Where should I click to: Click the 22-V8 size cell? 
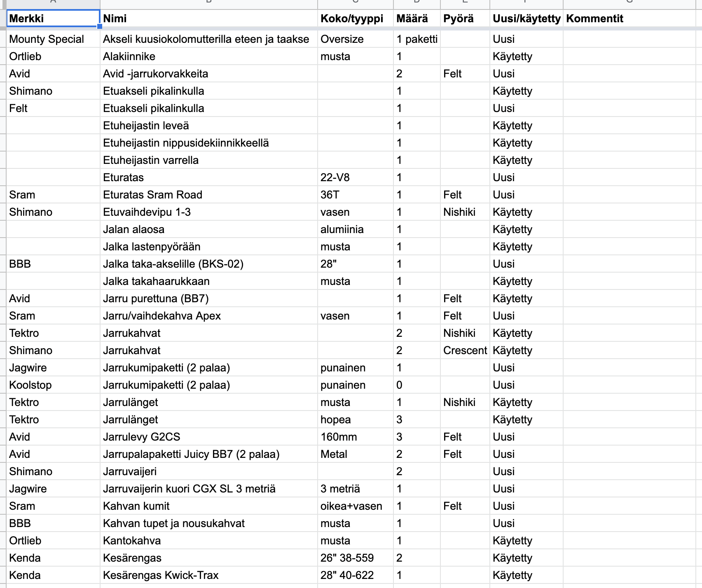click(356, 177)
